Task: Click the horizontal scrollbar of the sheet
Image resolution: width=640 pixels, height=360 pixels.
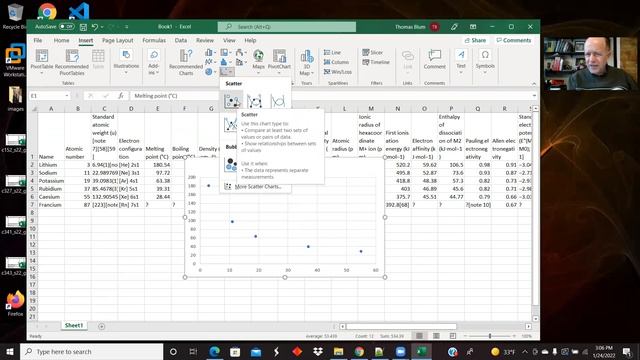Action: coord(401,327)
